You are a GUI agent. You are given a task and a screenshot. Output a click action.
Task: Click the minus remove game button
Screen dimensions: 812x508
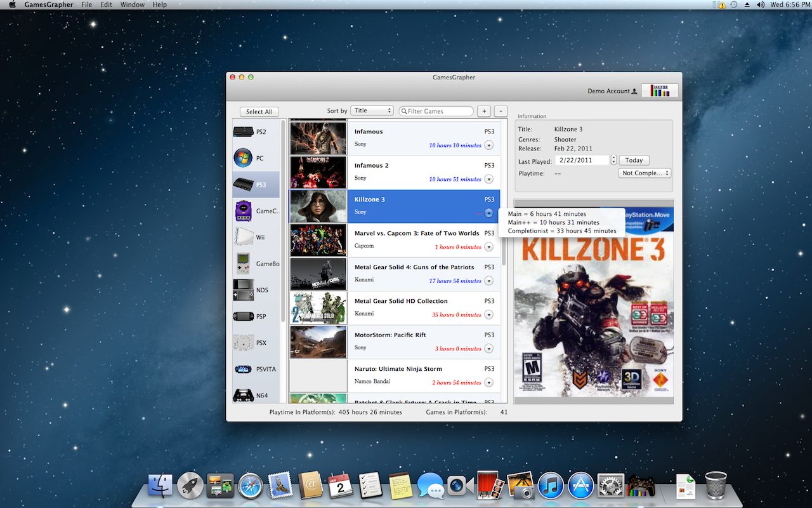pyautogui.click(x=501, y=111)
